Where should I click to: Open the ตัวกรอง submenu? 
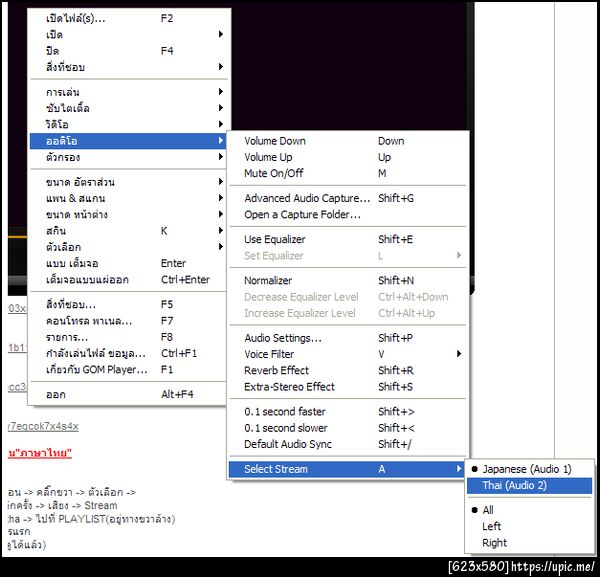click(128, 157)
